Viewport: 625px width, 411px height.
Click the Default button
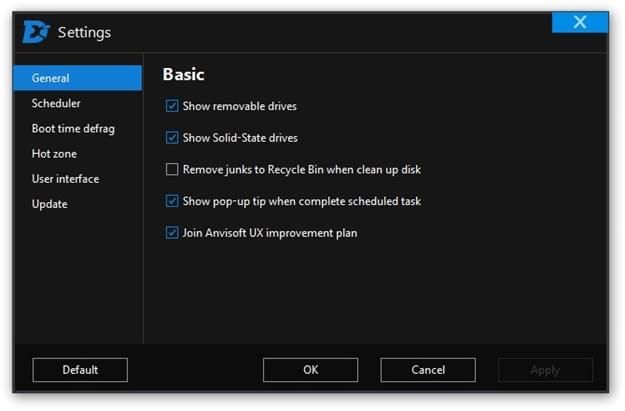coord(80,370)
